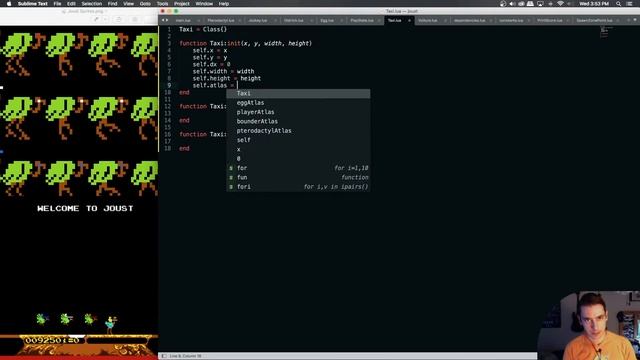The image size is (640, 360).
Task: Click the AirPlay display icon
Action: click(540, 4)
